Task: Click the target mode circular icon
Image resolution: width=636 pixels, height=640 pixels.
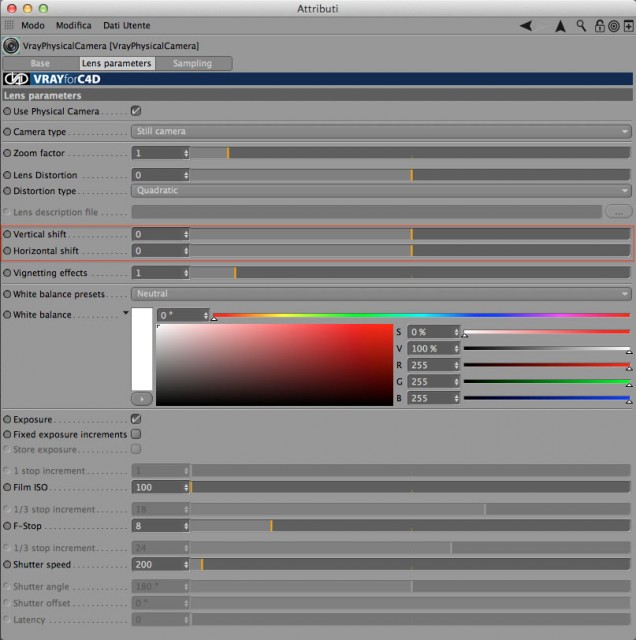Action: point(614,27)
